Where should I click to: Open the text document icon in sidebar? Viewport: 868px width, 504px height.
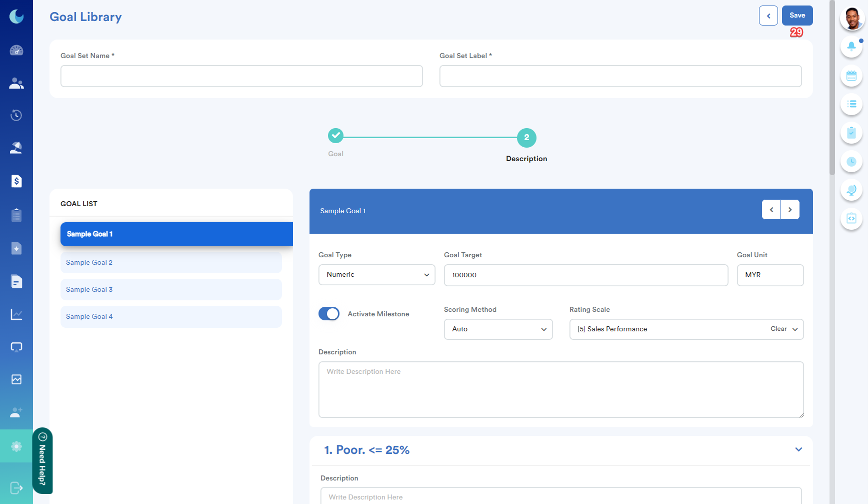16,281
